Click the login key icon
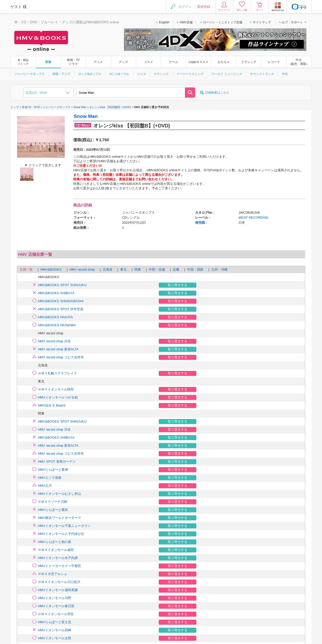This screenshot has width=322, height=644. click(x=173, y=7)
